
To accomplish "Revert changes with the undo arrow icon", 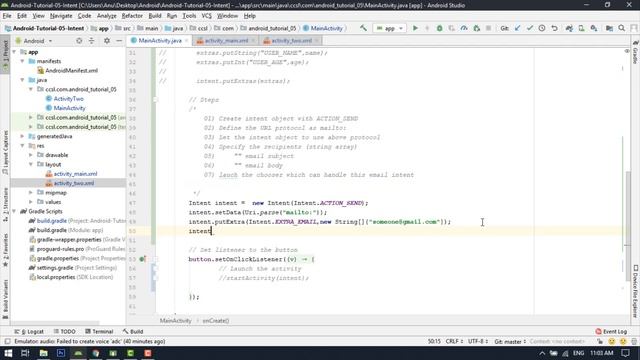I will [554, 28].
